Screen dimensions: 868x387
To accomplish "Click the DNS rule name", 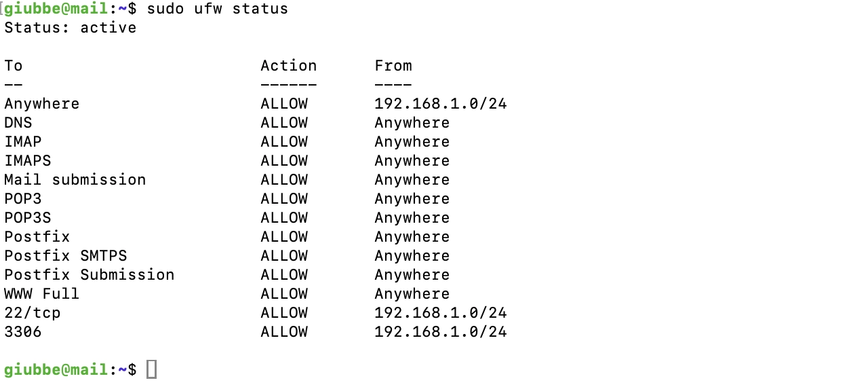I will click(x=18, y=123).
